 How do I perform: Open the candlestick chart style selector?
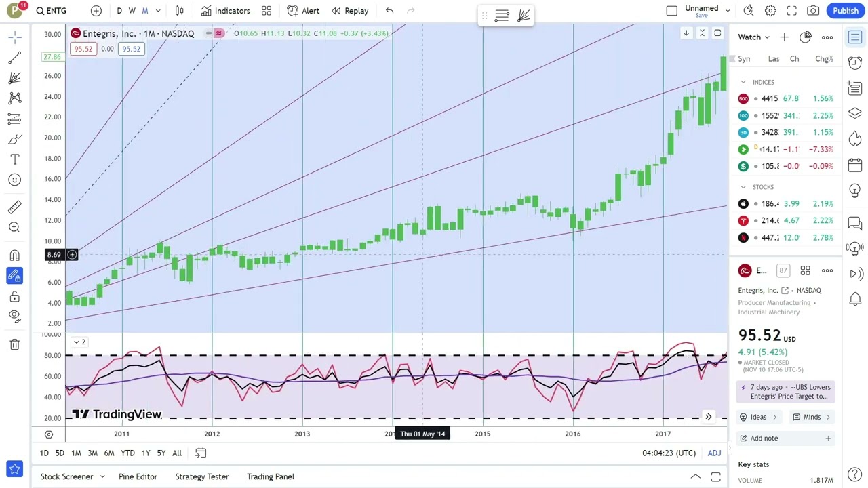click(179, 11)
